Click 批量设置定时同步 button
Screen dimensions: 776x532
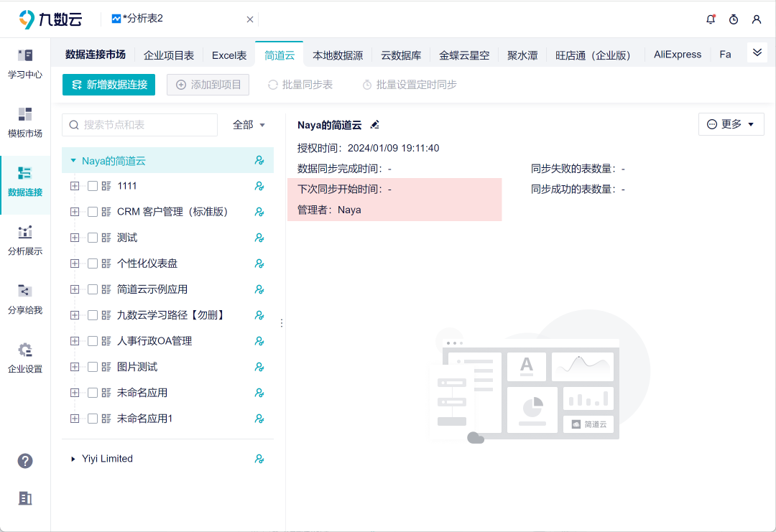(410, 85)
